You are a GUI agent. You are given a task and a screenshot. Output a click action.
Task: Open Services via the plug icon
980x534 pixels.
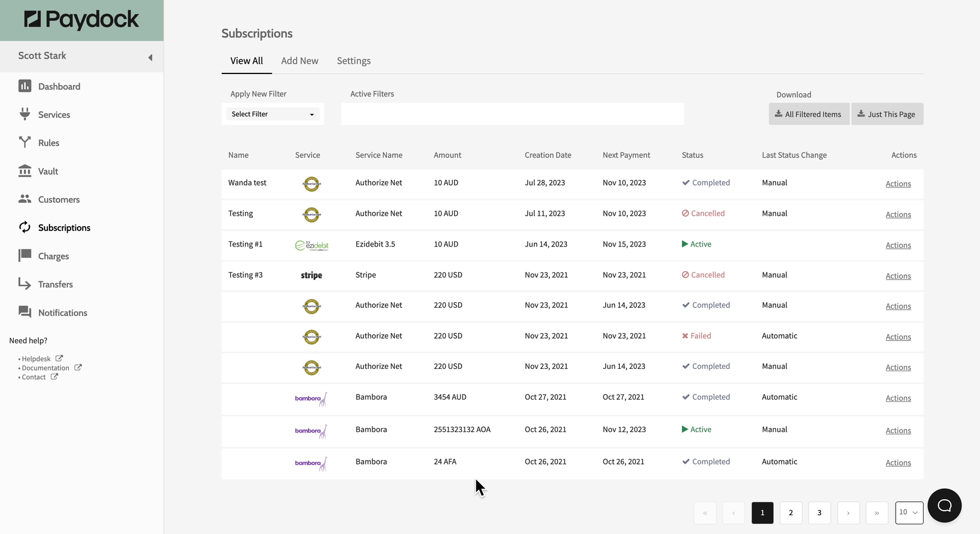click(x=24, y=114)
